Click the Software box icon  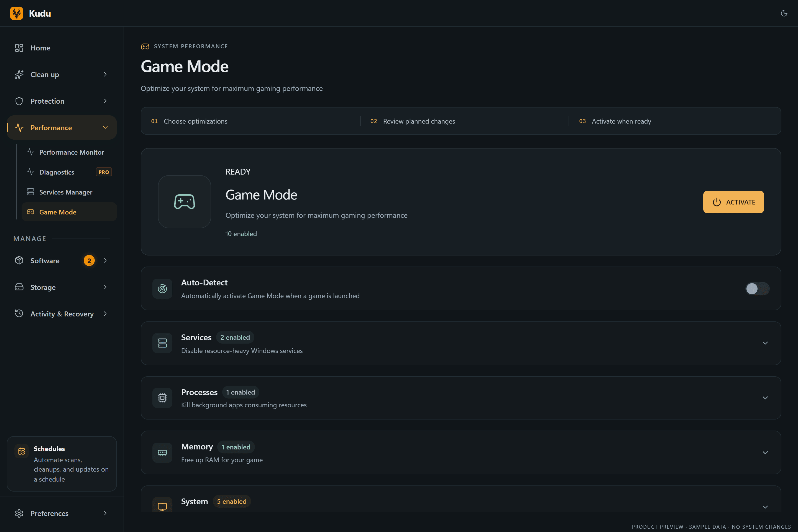[19, 260]
